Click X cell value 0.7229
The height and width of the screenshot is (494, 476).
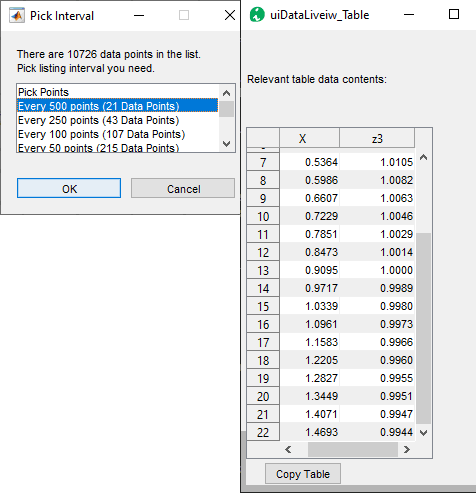(x=309, y=216)
